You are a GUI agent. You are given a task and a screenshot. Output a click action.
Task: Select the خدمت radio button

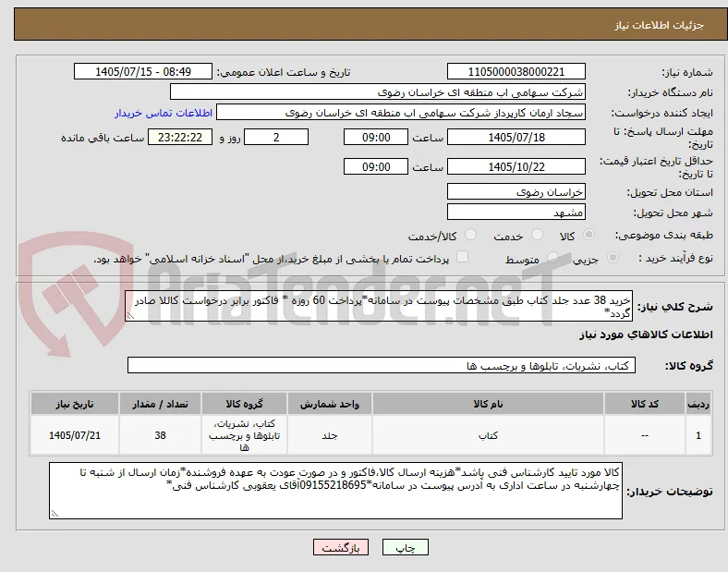(x=537, y=235)
